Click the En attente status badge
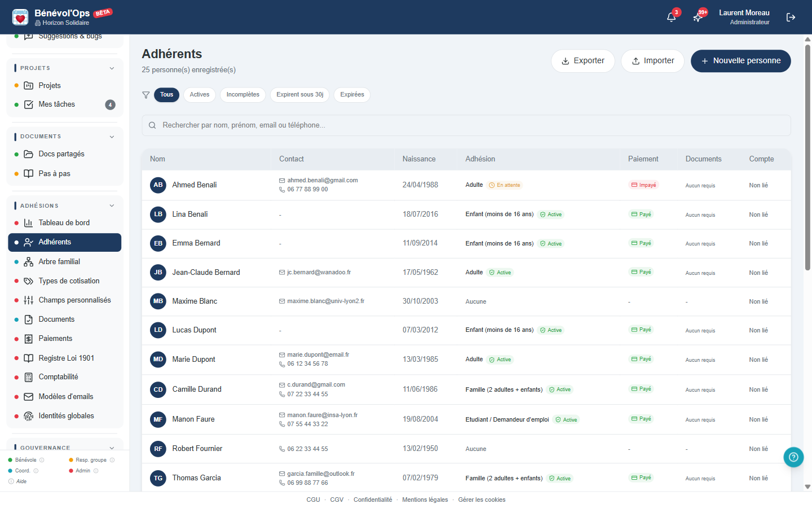The height and width of the screenshot is (508, 812). [505, 185]
